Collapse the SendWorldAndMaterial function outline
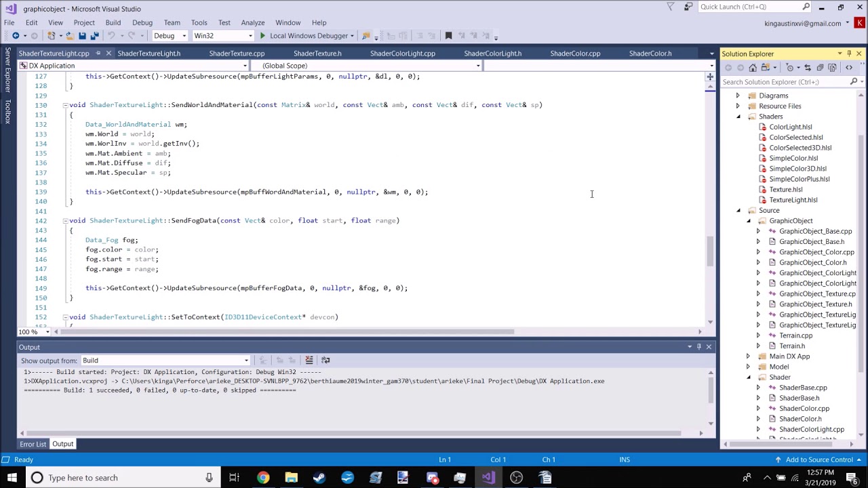Viewport: 868px width, 488px height. pos(64,105)
